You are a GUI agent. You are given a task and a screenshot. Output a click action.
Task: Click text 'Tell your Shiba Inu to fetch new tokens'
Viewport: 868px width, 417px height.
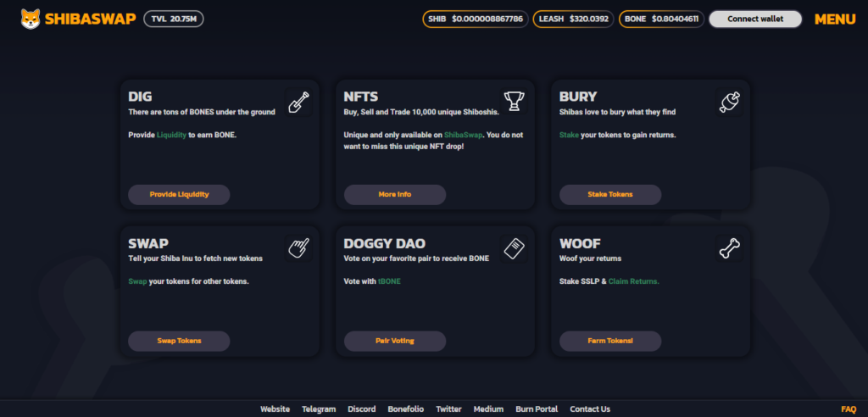(196, 258)
